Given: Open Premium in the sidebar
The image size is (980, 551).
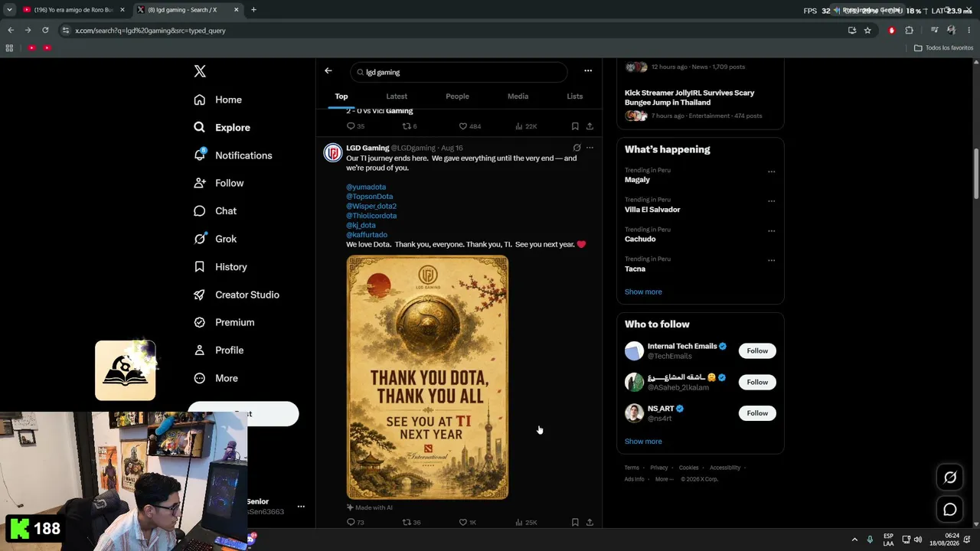Looking at the screenshot, I should point(224,322).
